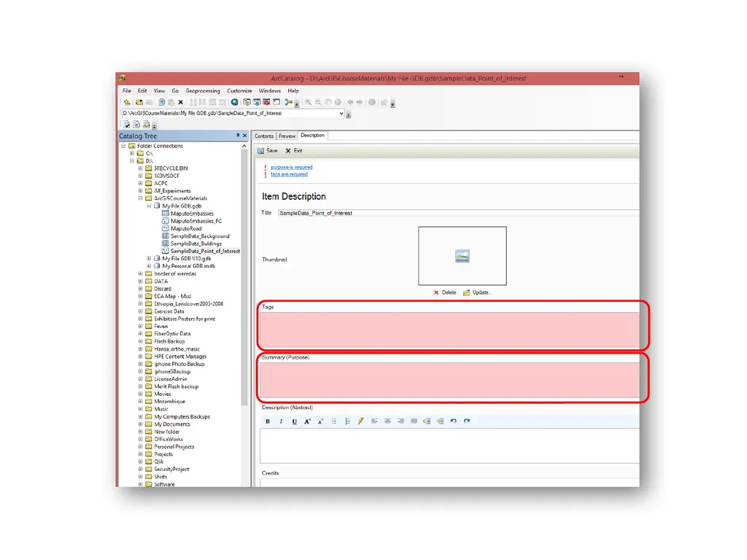Launch ArcMap globe icon in toolbar
This screenshot has height=560, width=747.
click(234, 102)
